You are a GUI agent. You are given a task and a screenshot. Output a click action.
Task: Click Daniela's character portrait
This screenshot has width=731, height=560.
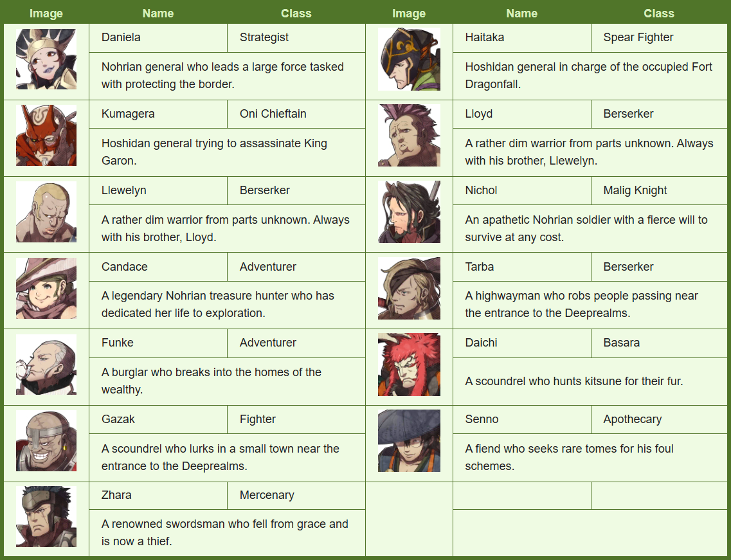point(46,59)
